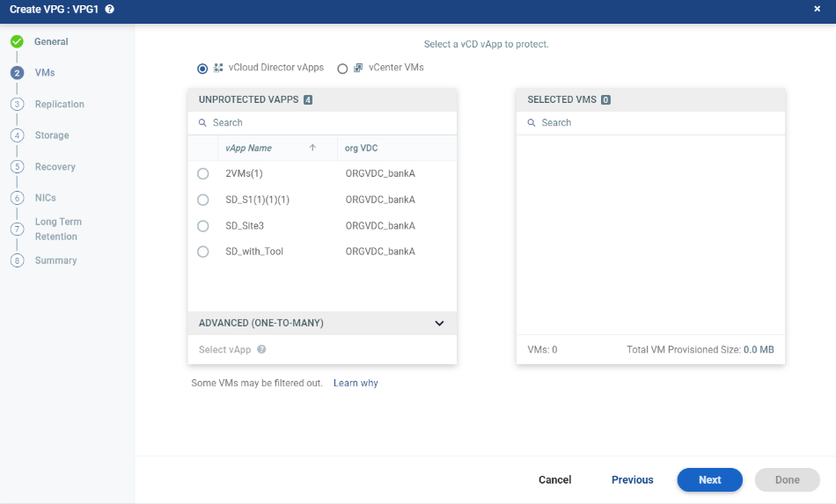Go to the Storage step

click(x=52, y=135)
